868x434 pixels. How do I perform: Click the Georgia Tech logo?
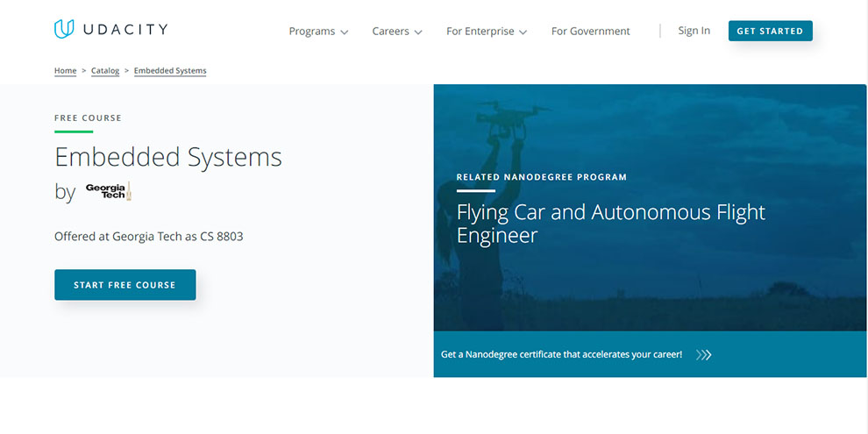pyautogui.click(x=109, y=191)
